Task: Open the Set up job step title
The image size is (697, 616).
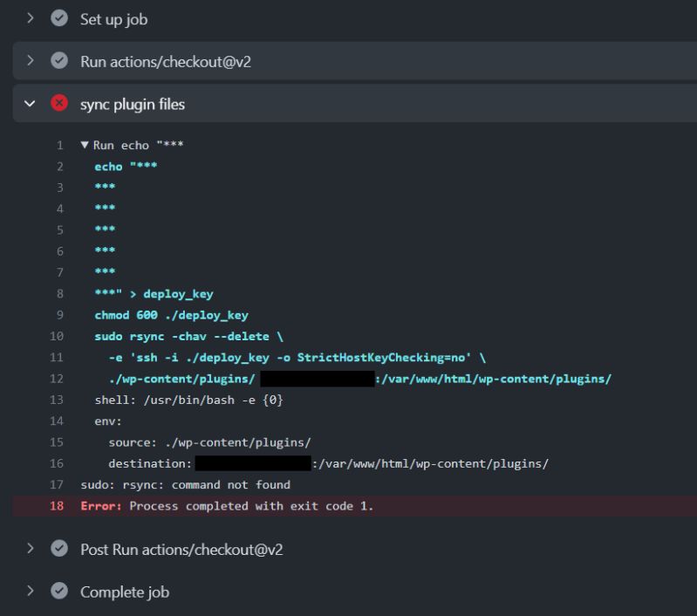Action: (x=113, y=19)
